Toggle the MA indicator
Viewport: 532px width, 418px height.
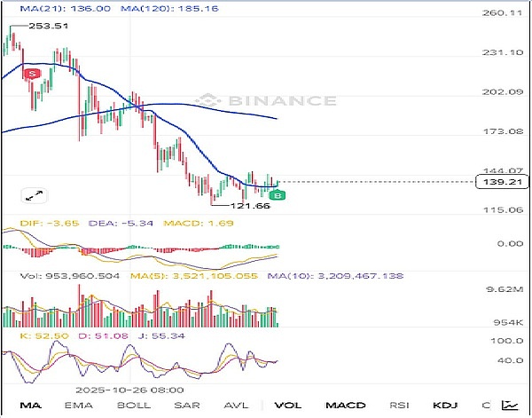(x=30, y=405)
